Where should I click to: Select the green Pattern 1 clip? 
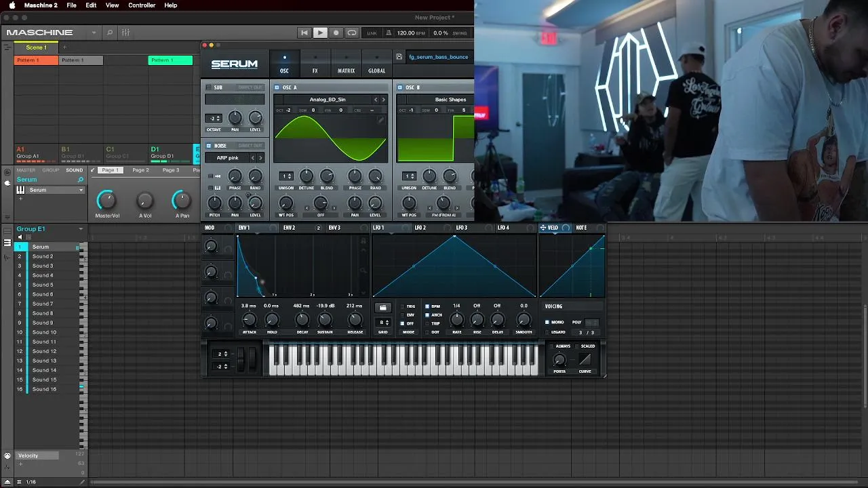pyautogui.click(x=170, y=60)
